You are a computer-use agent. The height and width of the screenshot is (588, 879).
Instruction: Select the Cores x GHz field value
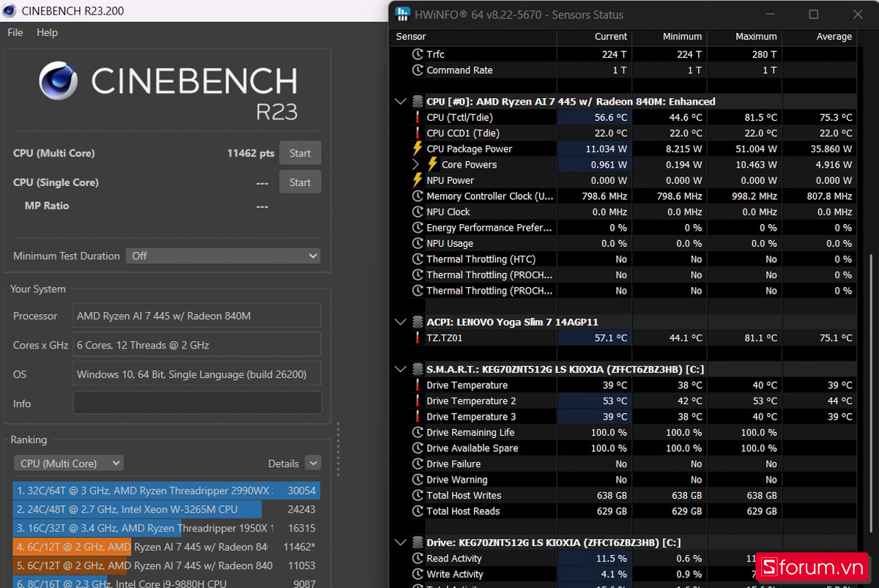tap(197, 345)
